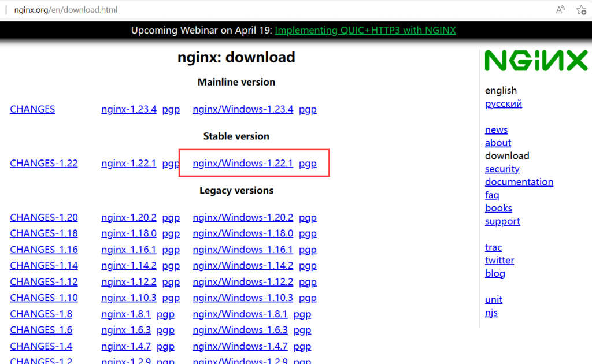Download nginx-1.8.1 source
The image size is (592, 364).
tap(126, 314)
